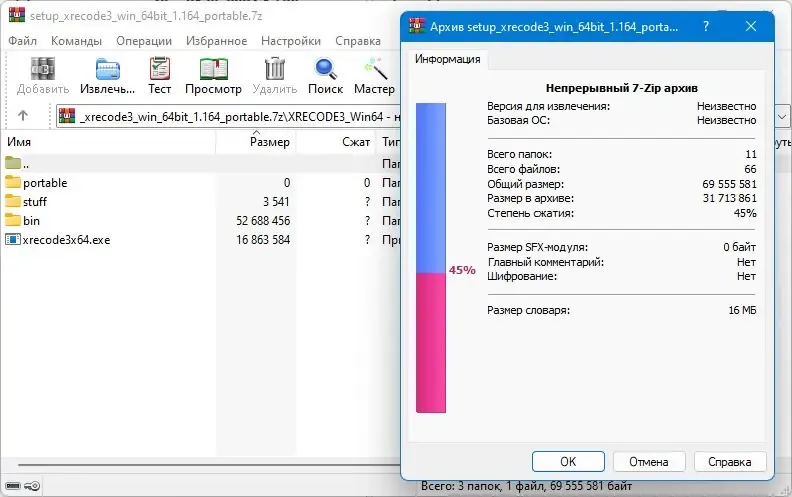
Task: Open the Команды menu
Action: 76,41
